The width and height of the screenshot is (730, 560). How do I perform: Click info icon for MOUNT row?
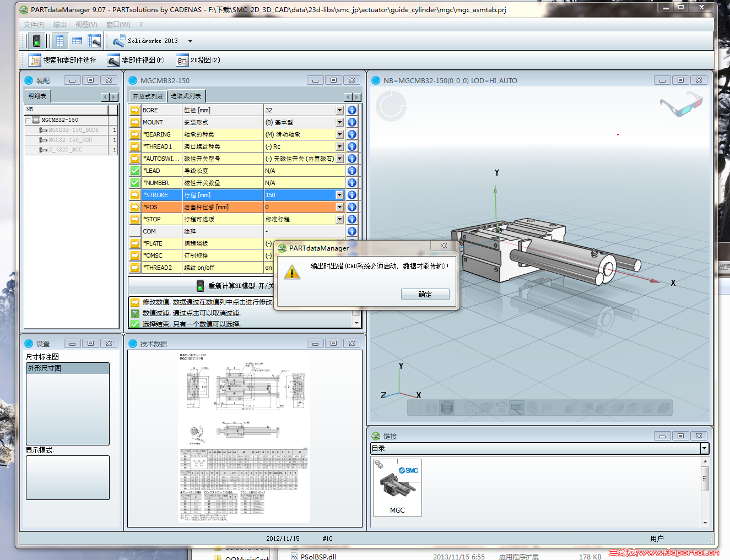tap(352, 122)
